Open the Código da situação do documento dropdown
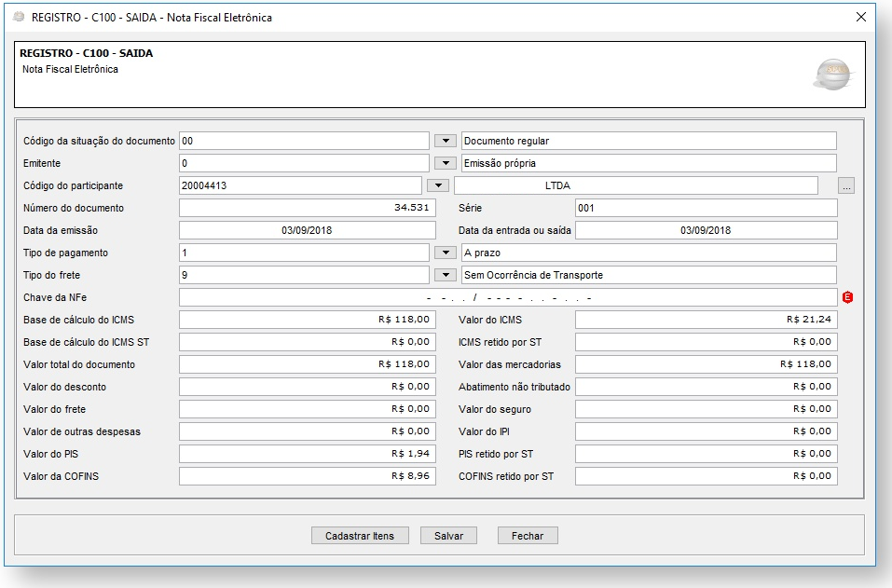 (x=445, y=142)
